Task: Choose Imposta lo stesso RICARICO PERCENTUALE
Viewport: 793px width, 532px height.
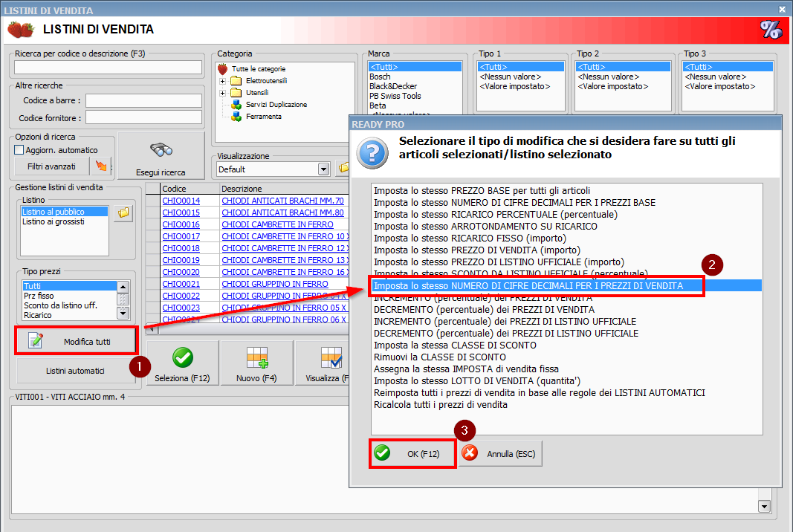Action: pyautogui.click(x=496, y=215)
